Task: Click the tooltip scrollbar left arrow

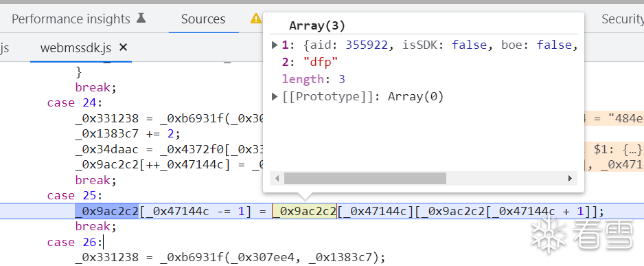Action: pos(277,179)
